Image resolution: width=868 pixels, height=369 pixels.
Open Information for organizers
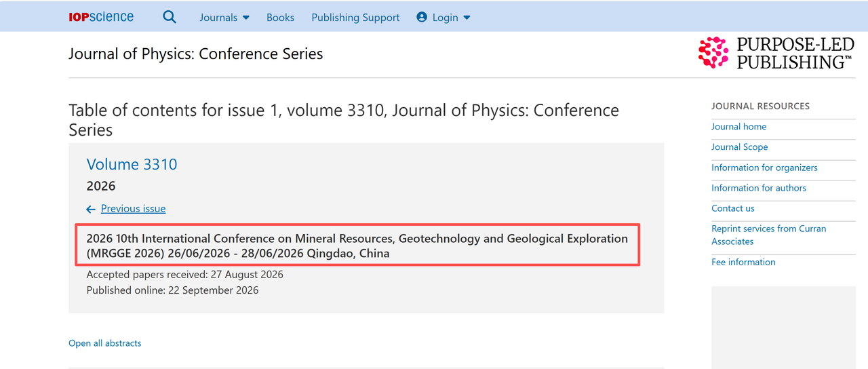764,168
